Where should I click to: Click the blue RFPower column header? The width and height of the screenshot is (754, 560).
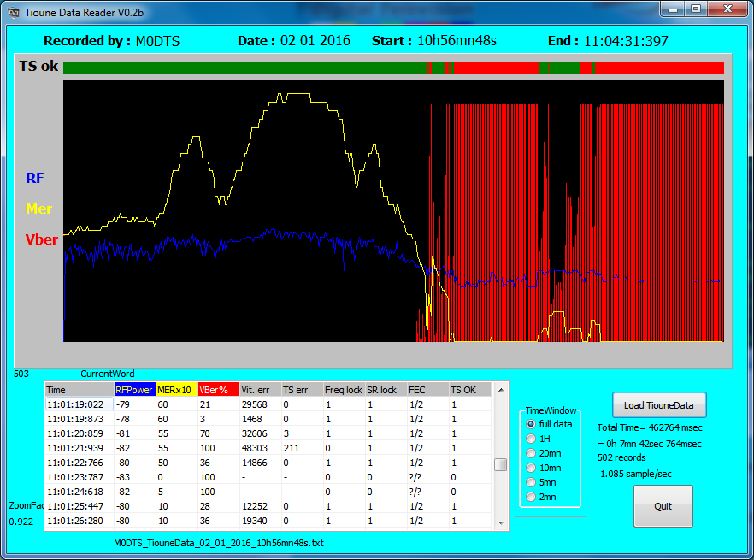133,390
